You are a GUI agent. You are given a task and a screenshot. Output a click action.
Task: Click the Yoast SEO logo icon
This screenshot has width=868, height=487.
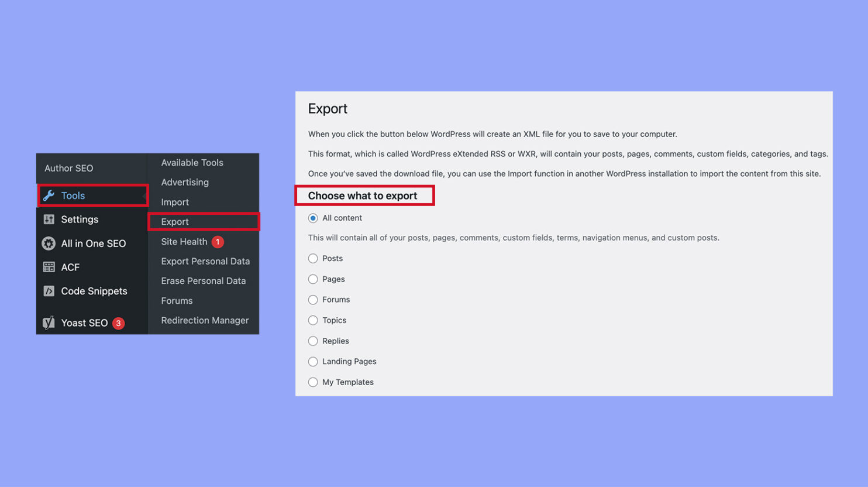[49, 323]
